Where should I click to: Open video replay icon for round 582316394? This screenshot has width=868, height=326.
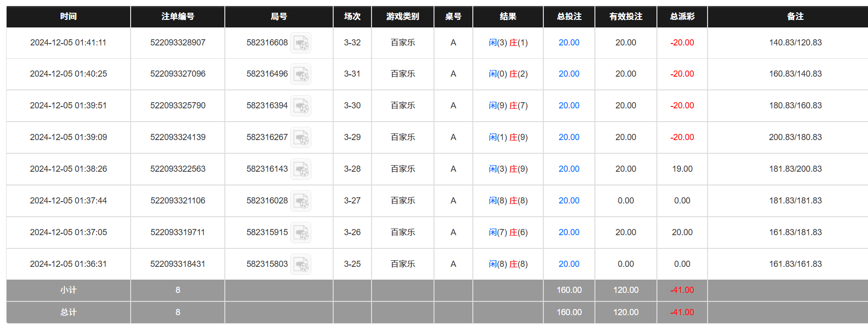coord(301,106)
